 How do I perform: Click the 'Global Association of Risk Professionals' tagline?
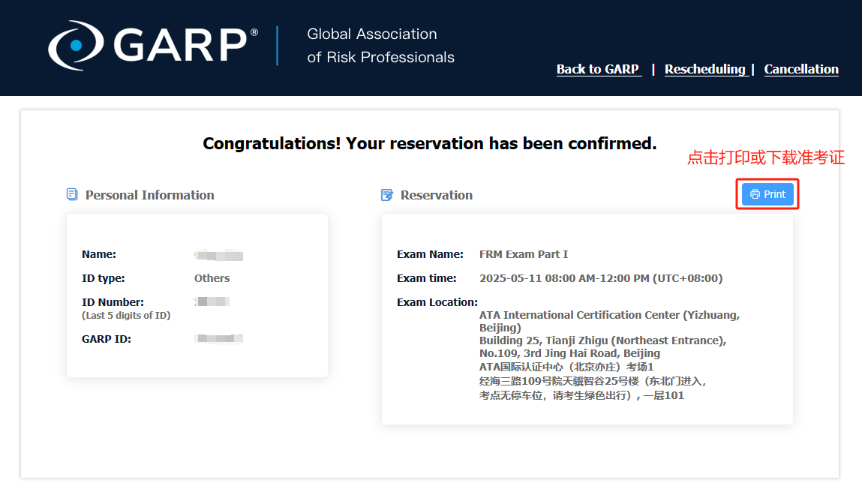click(x=380, y=46)
